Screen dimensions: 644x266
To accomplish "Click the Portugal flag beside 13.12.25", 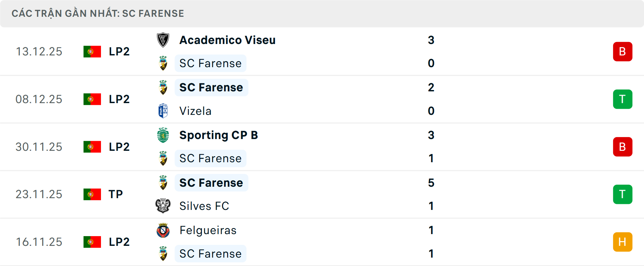I will pos(92,51).
